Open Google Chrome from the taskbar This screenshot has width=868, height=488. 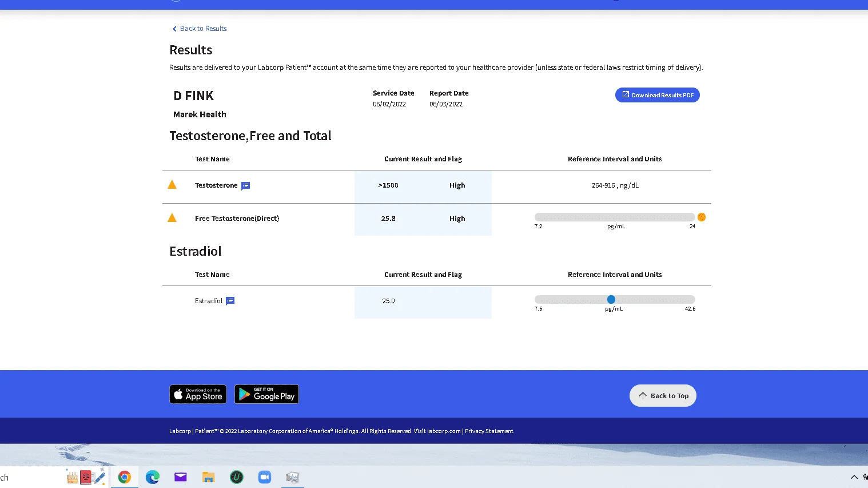124,477
